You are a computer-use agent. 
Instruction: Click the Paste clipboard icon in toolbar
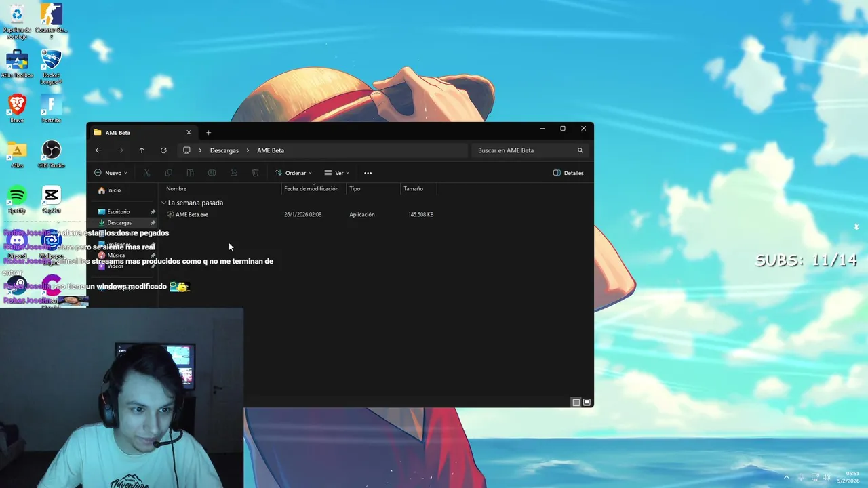pyautogui.click(x=190, y=173)
